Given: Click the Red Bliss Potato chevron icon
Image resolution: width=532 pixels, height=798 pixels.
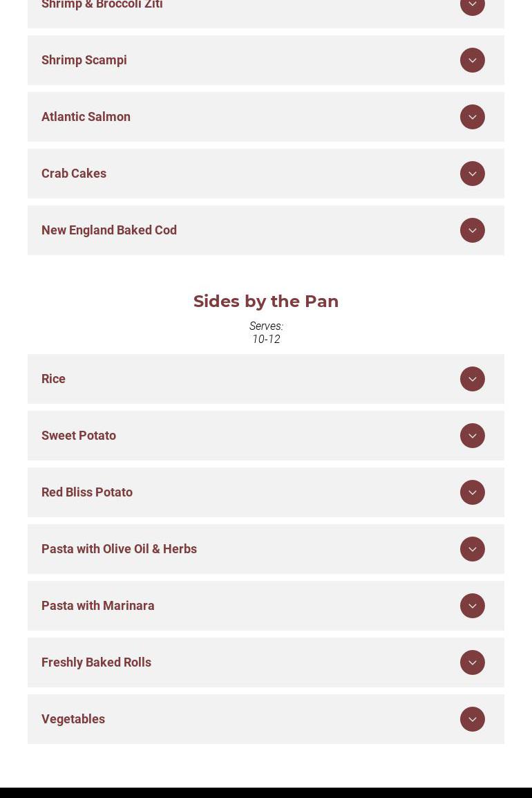Looking at the screenshot, I should [473, 492].
